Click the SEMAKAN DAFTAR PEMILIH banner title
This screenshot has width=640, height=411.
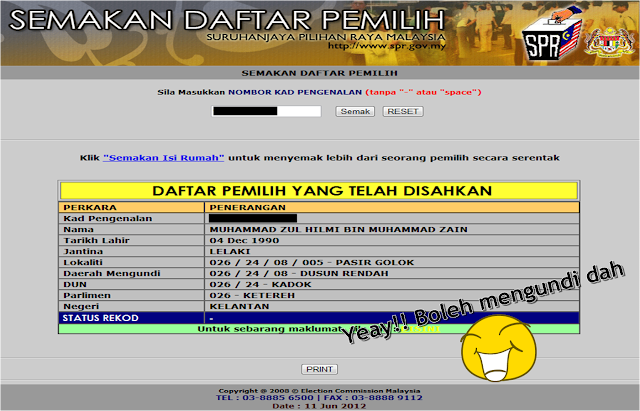(227, 20)
